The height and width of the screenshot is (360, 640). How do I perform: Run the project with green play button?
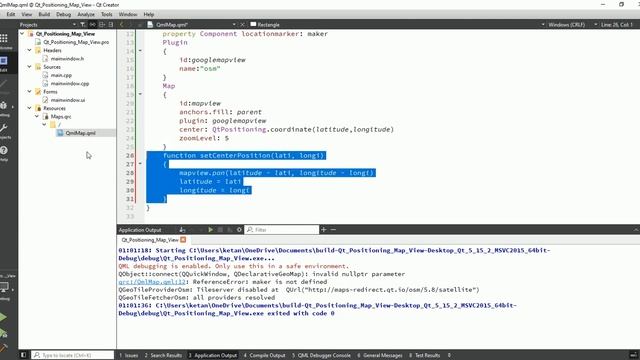click(x=3, y=317)
